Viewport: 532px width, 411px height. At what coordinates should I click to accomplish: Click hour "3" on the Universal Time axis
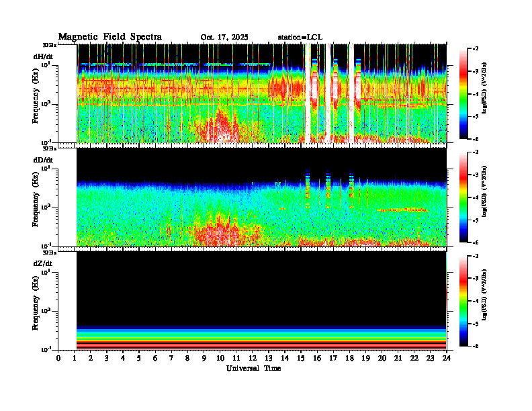(107, 359)
